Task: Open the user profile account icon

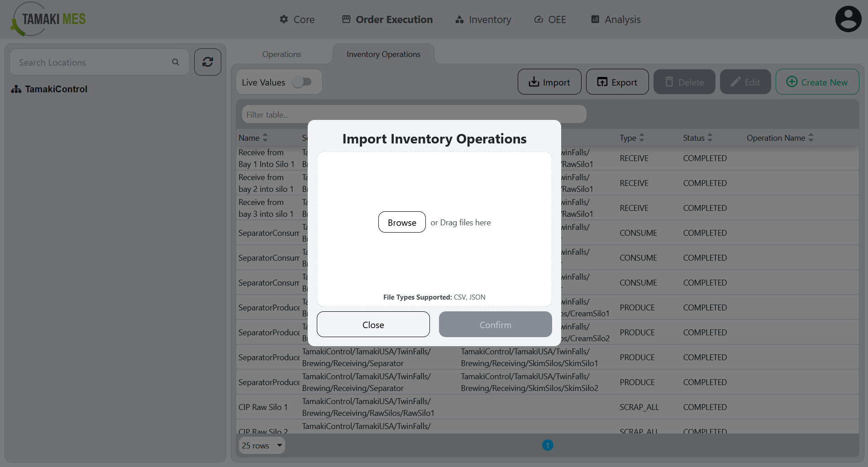Action: point(848,19)
